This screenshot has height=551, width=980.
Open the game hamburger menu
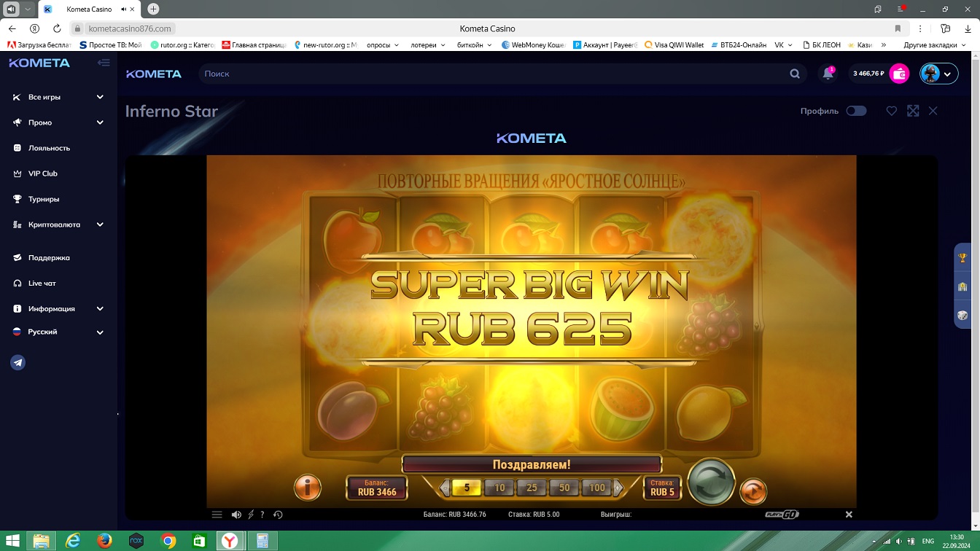coord(217,515)
